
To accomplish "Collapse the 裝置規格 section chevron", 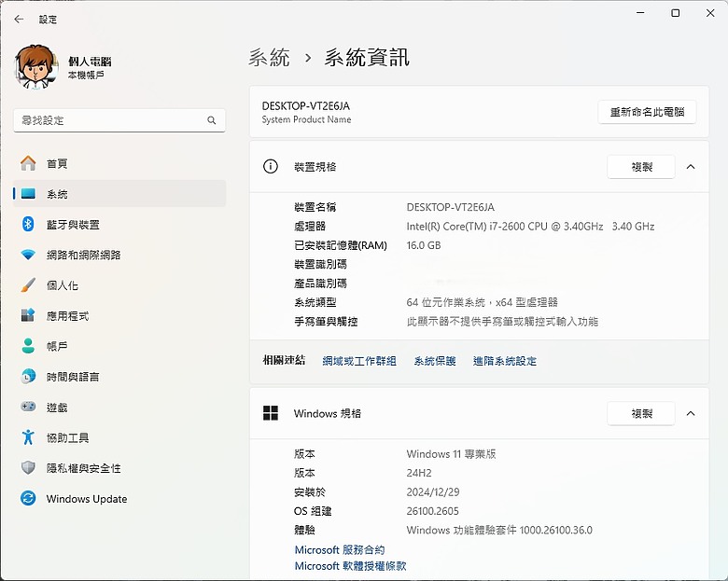I will (x=691, y=167).
